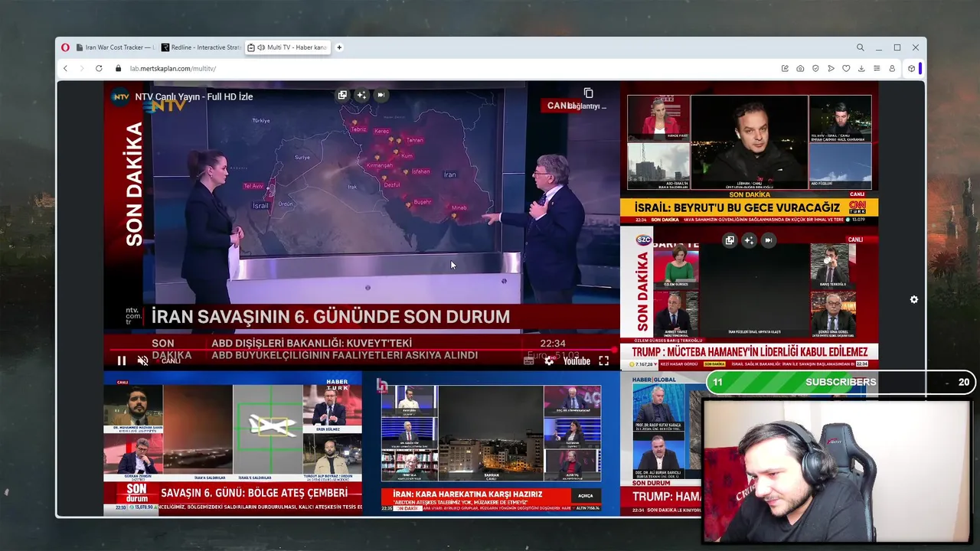Go back in browser history

click(x=65, y=68)
